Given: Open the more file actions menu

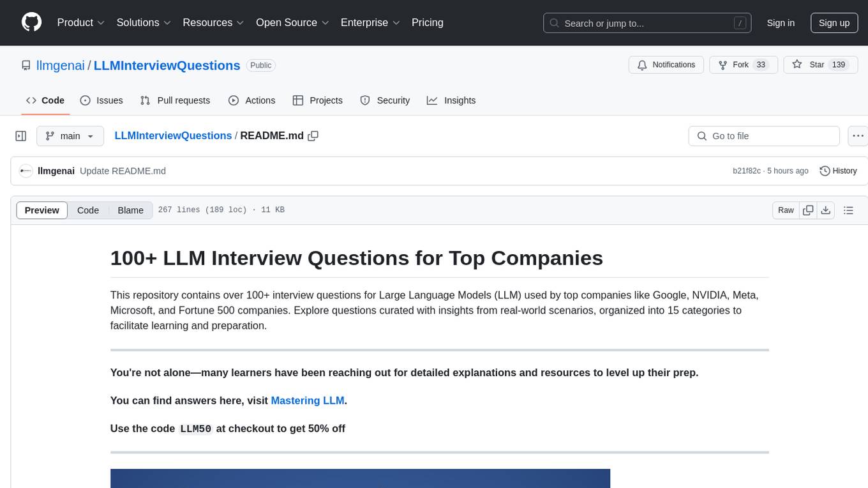Looking at the screenshot, I should pos(858,136).
